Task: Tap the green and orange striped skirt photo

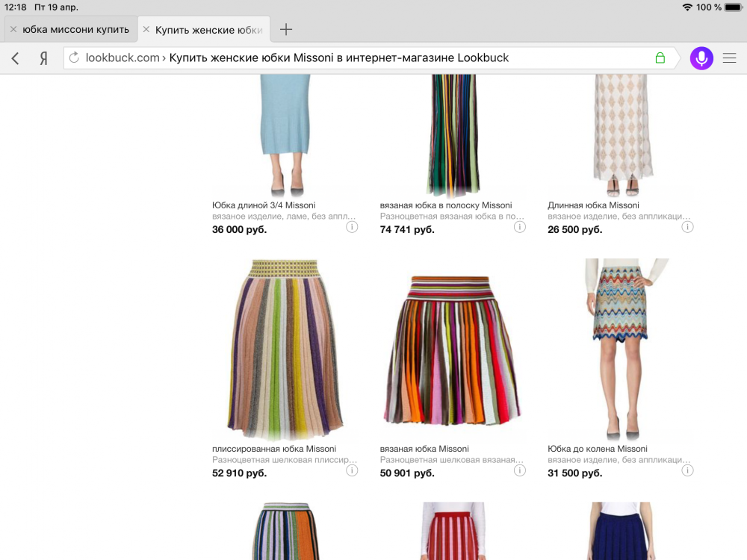Action: tap(285, 531)
